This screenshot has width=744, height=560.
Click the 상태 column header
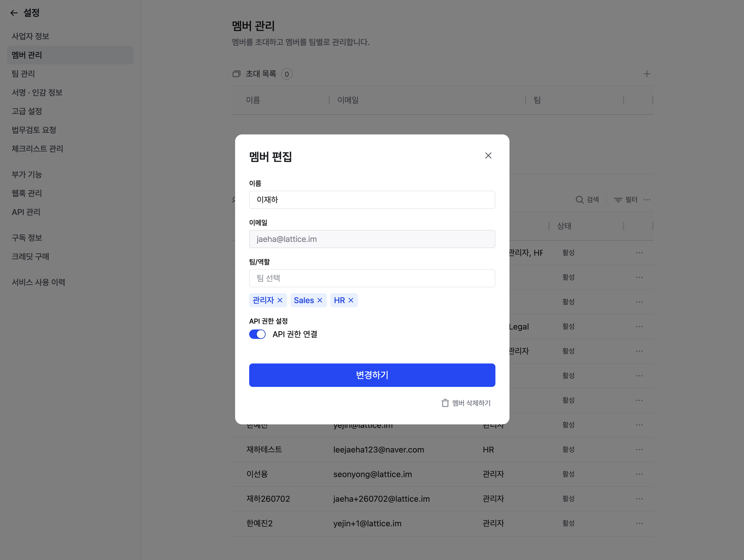(564, 226)
